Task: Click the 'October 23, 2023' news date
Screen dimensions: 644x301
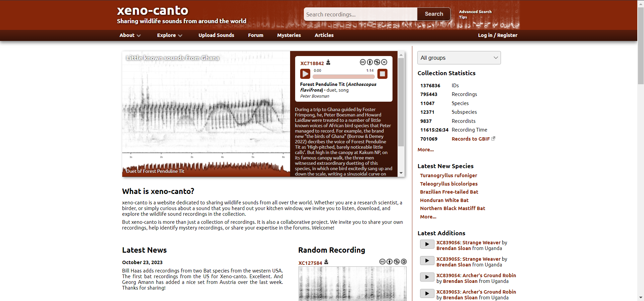Action: click(x=142, y=262)
